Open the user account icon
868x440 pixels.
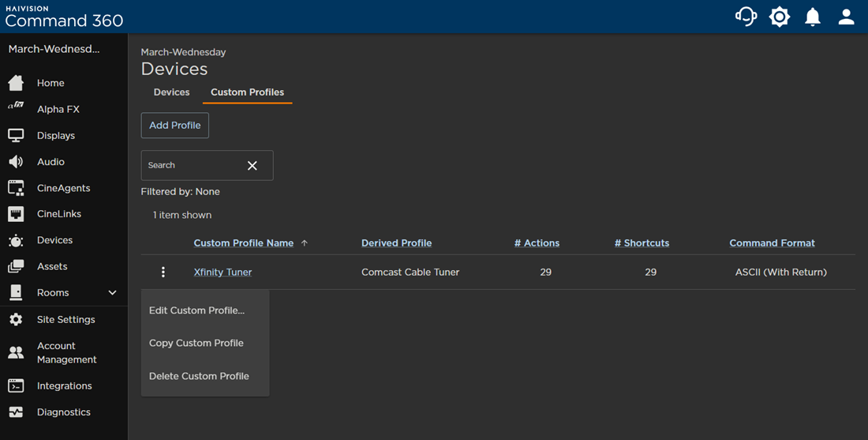tap(847, 17)
